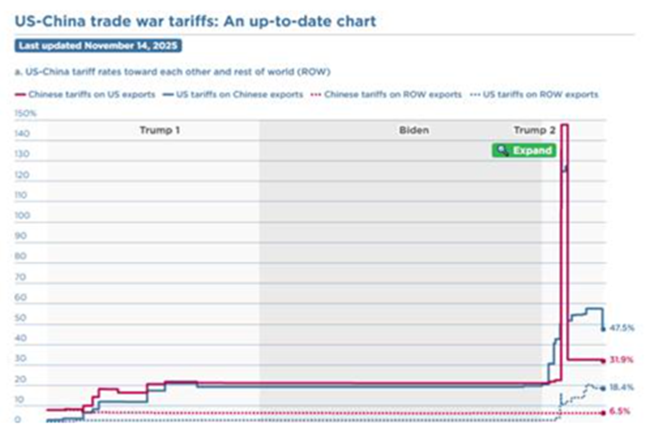Click the 'Biden' period label
This screenshot has width=650, height=441.
pyautogui.click(x=414, y=130)
